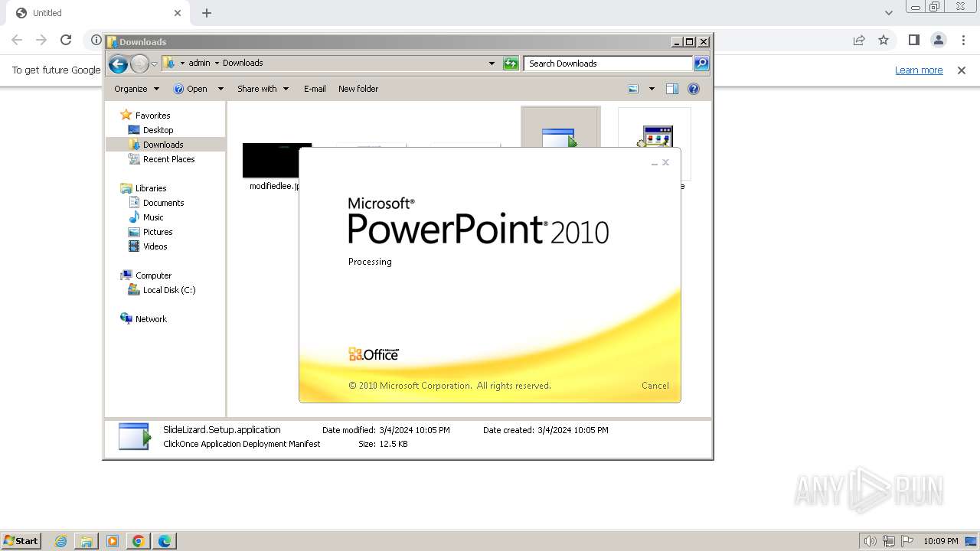This screenshot has height=551, width=980.
Task: Open Desktop in the navigation pane
Action: tap(158, 130)
